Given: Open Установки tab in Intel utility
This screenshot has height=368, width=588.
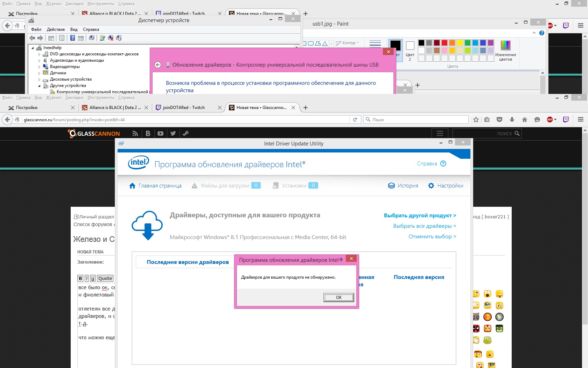Looking at the screenshot, I should point(295,186).
